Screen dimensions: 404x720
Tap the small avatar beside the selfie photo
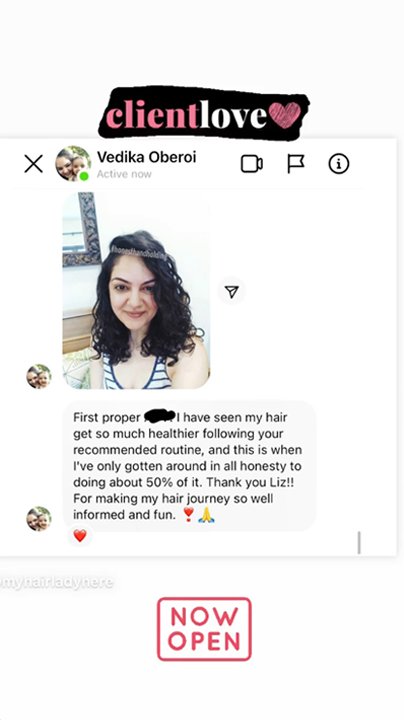[x=39, y=377]
